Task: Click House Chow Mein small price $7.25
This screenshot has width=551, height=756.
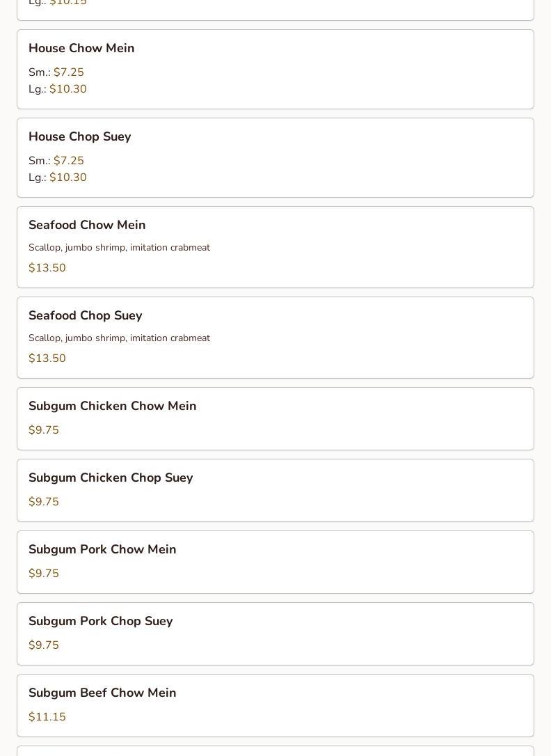Action: (68, 72)
